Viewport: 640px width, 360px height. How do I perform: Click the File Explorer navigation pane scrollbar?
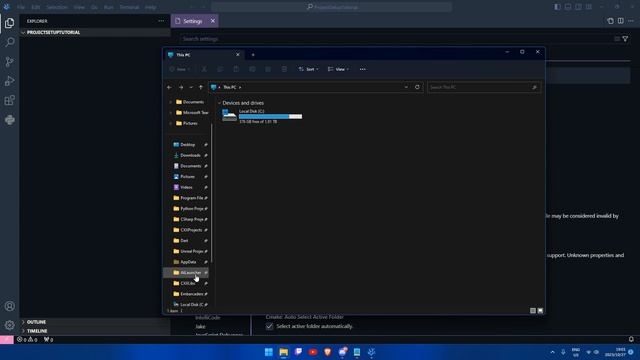211,192
